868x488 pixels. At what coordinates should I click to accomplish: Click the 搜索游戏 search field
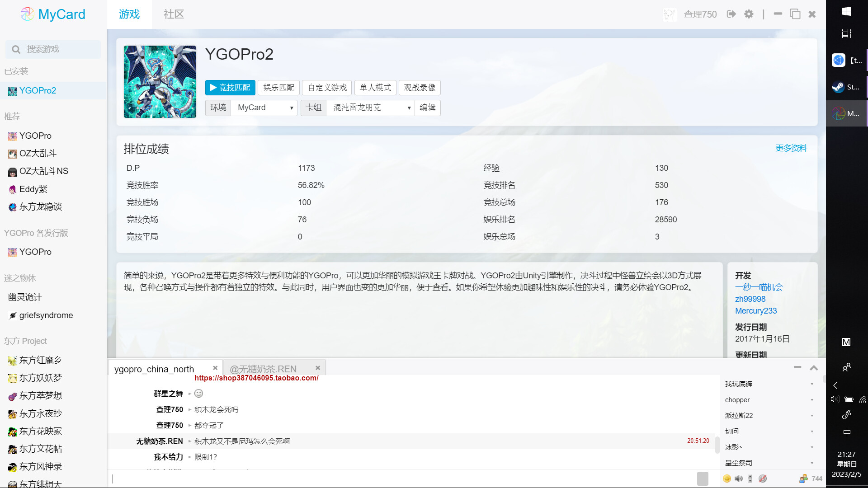[x=53, y=49]
